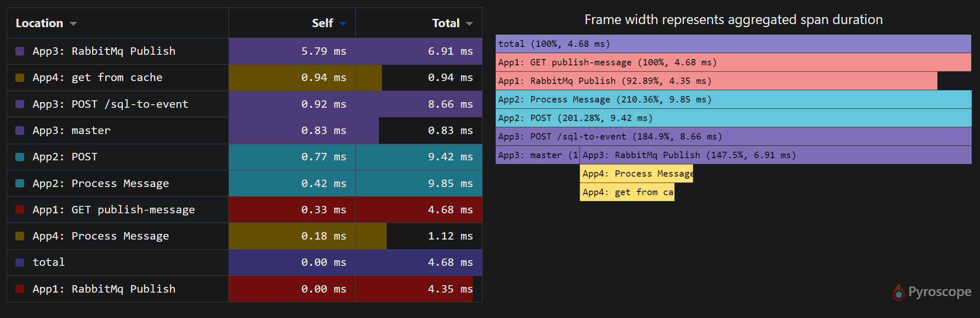
Task: Click the 9.42 ms total value in table
Action: [451, 157]
